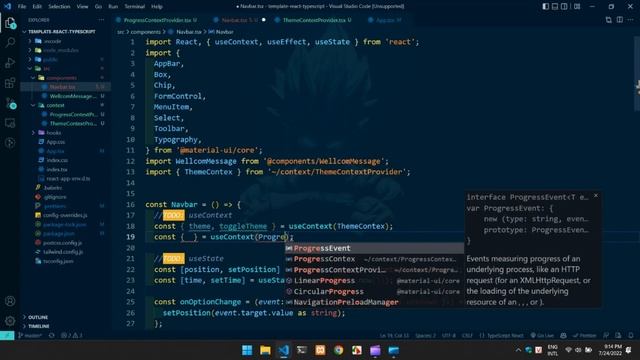Select LinearProgress suggestion
This screenshot has height=360, width=640.
[x=374, y=281]
